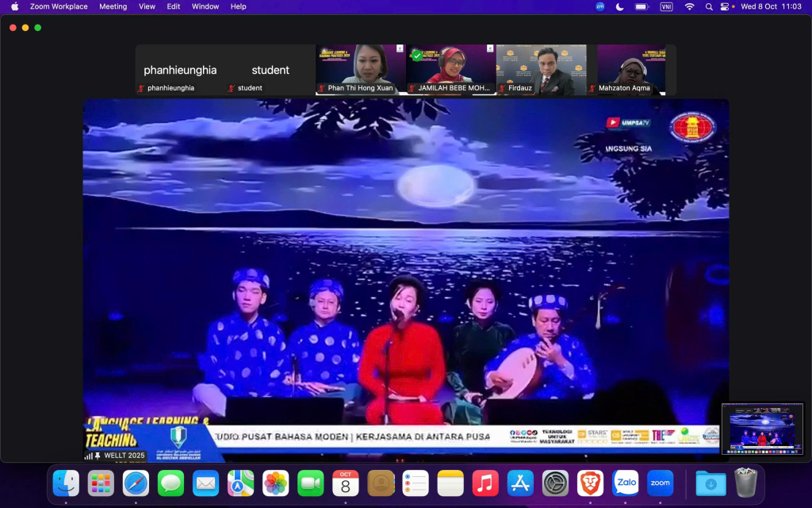Open Messages from the Dock
Image resolution: width=812 pixels, height=508 pixels.
171,483
